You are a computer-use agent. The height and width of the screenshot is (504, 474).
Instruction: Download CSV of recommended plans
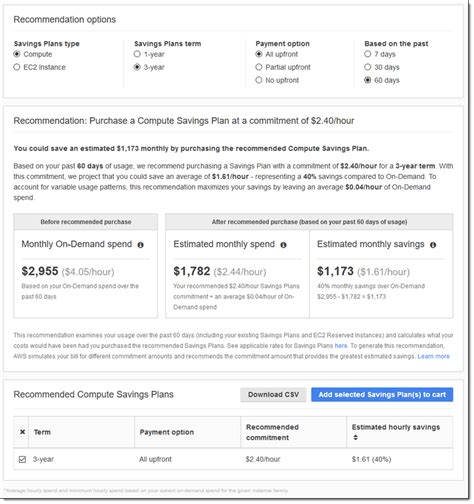[273, 395]
